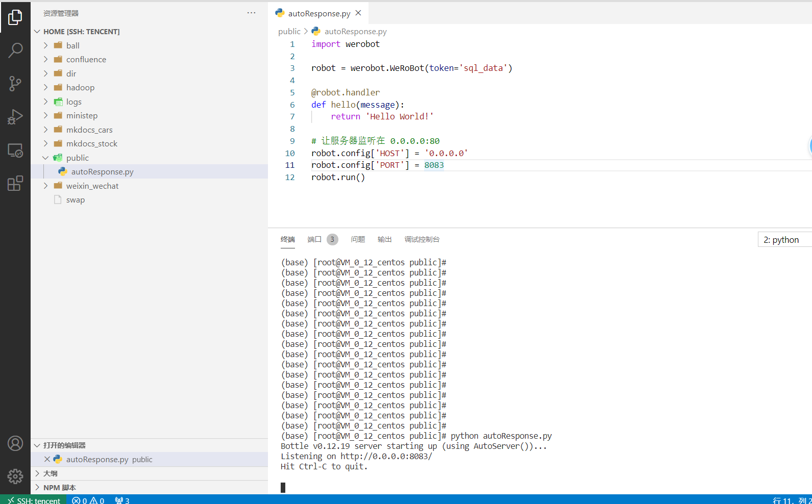Screen dimensions: 812x504
Task: Click the @robot.handler decorator line
Action: pyautogui.click(x=346, y=92)
